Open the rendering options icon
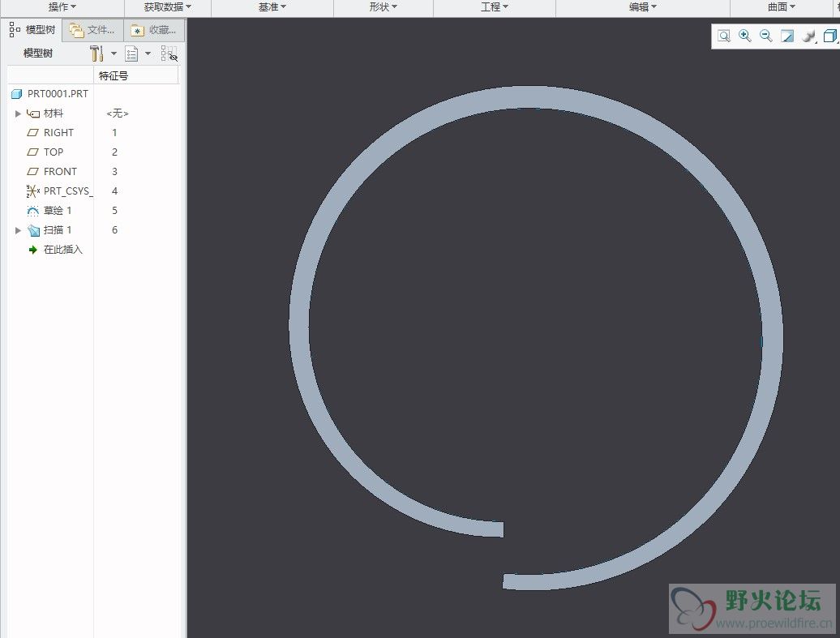Screen dimensions: 840x638 [x=809, y=36]
